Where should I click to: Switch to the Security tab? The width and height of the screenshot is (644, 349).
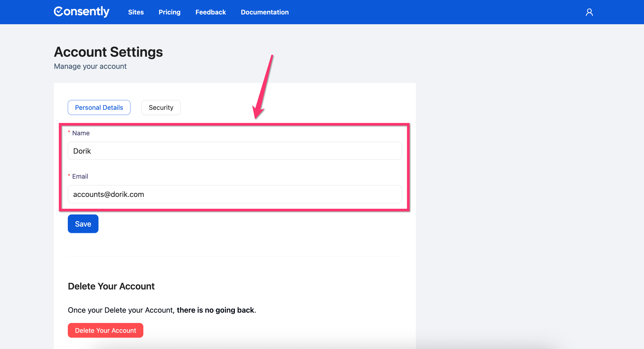tap(161, 107)
